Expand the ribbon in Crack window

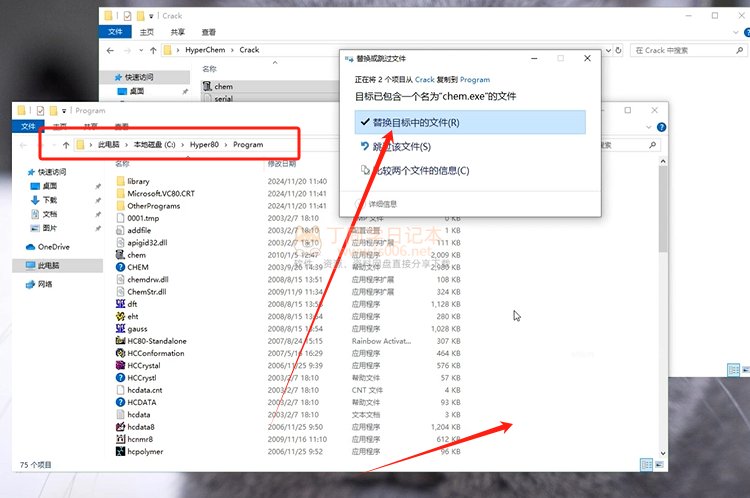click(x=736, y=33)
